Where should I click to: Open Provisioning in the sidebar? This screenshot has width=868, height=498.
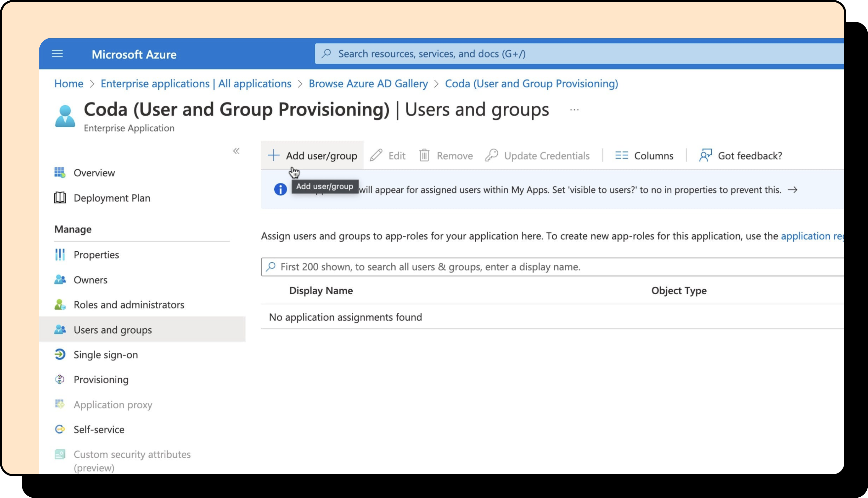point(101,380)
